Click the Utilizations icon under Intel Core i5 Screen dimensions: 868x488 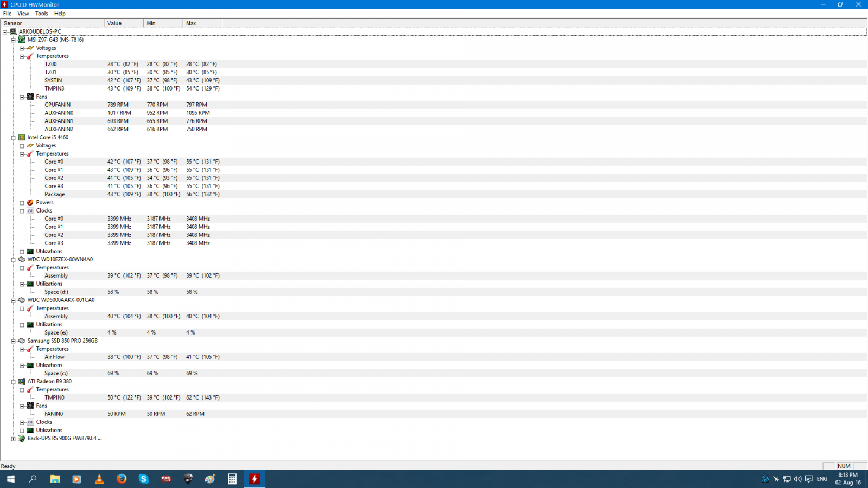click(30, 251)
